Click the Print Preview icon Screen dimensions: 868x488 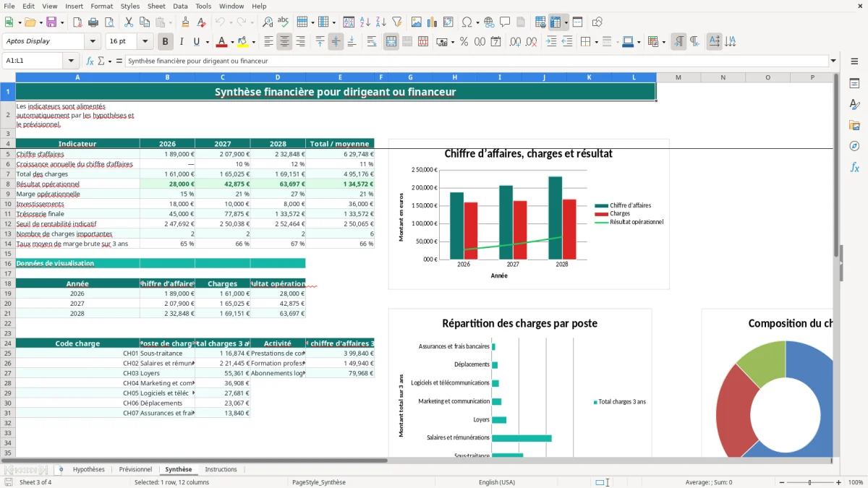point(111,22)
